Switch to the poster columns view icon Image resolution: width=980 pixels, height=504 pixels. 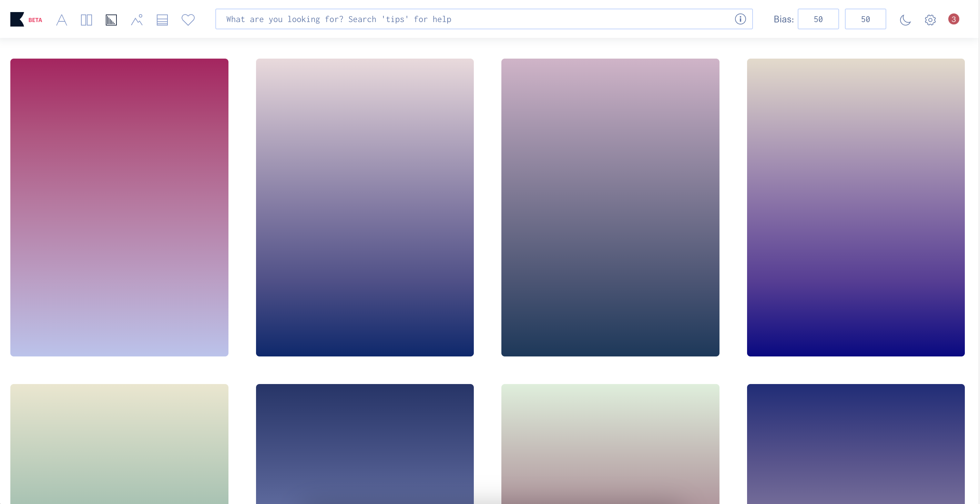86,20
